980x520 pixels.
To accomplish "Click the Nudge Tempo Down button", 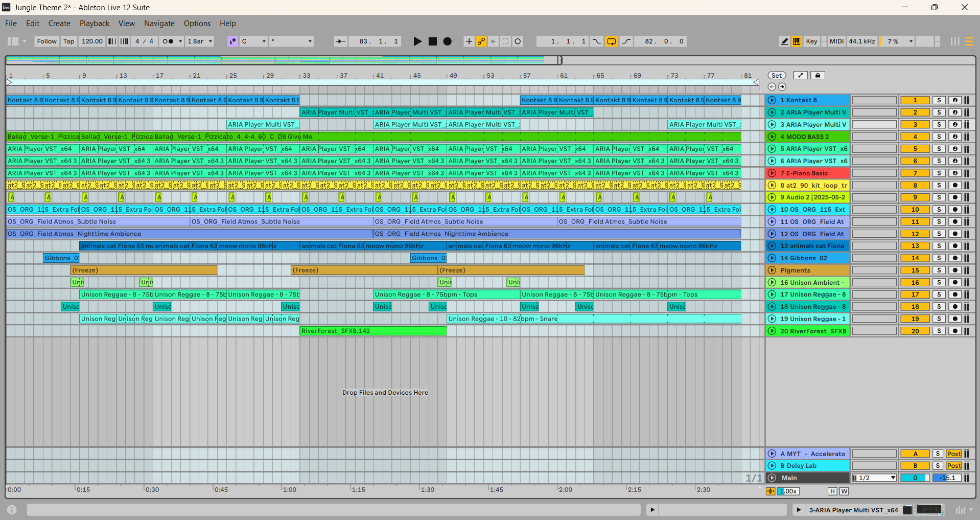I will coord(112,41).
